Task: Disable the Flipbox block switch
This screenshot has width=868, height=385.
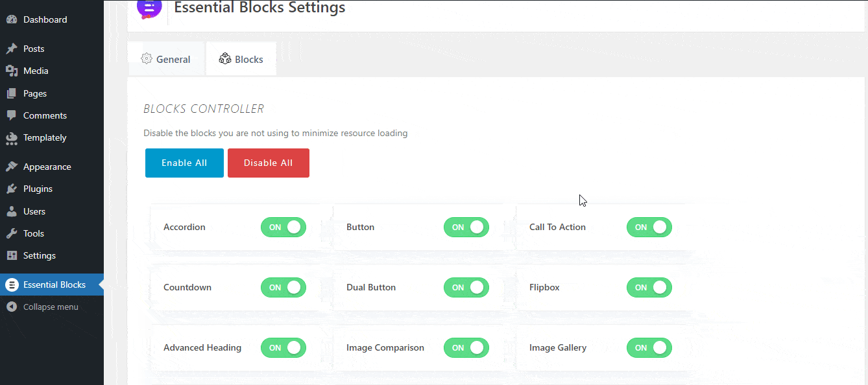Action: tap(649, 287)
